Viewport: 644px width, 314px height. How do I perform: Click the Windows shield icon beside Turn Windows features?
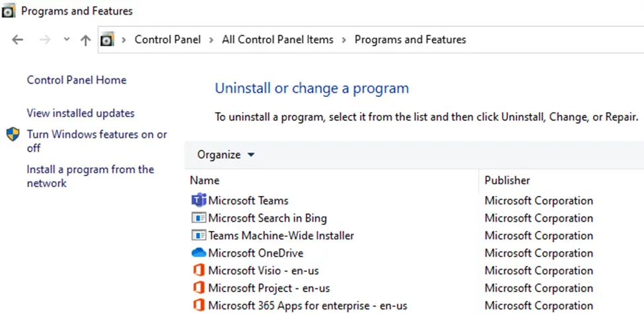[x=13, y=135]
